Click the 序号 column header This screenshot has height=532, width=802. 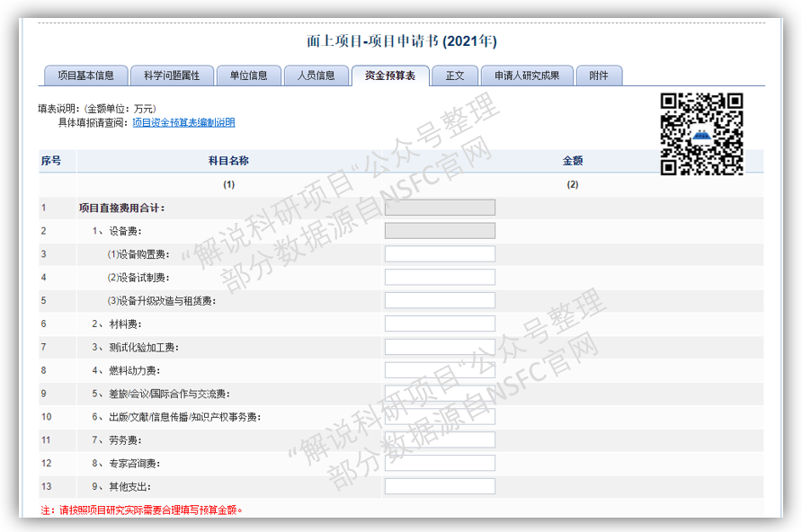[51, 161]
